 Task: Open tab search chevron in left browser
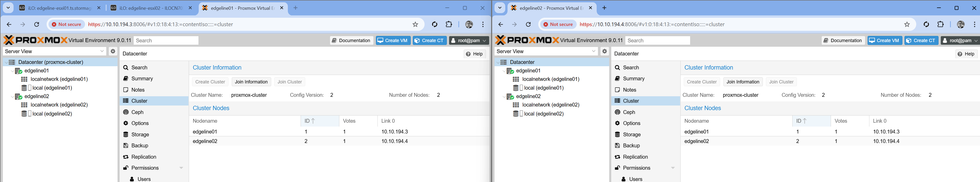(8, 8)
